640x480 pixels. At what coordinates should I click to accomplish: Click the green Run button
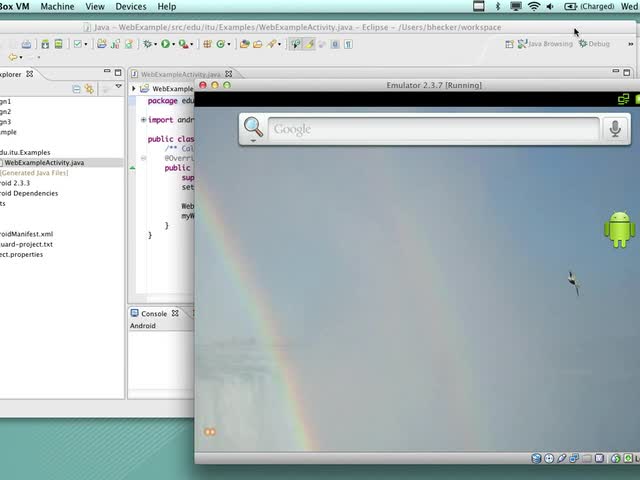(x=165, y=44)
